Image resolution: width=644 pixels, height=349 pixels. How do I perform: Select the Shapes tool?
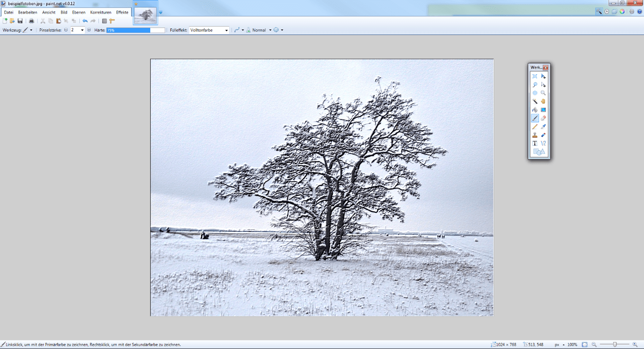[x=539, y=152]
